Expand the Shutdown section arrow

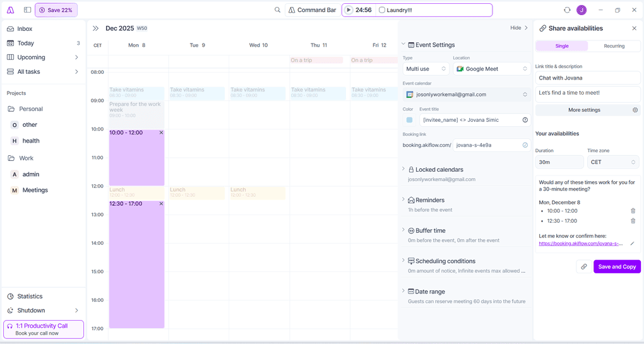tap(76, 311)
